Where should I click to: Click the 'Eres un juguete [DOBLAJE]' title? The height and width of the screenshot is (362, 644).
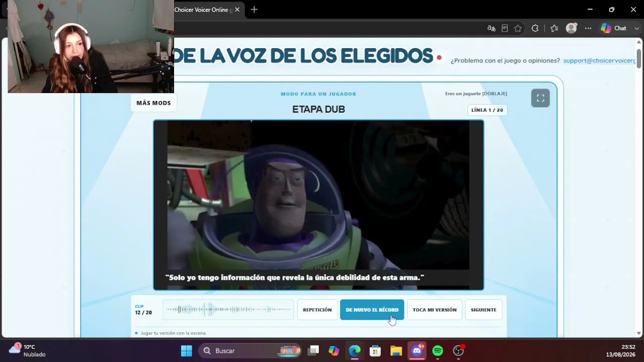pyautogui.click(x=476, y=94)
